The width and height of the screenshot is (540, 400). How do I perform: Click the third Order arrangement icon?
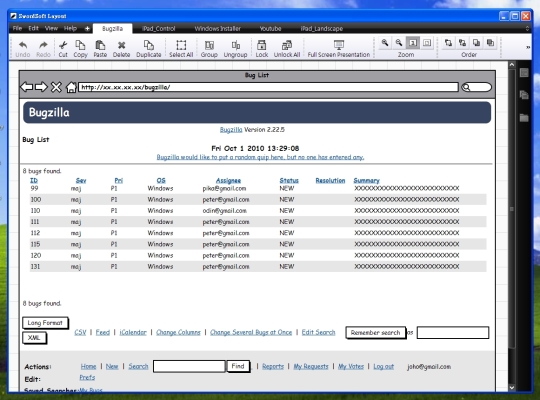click(476, 43)
